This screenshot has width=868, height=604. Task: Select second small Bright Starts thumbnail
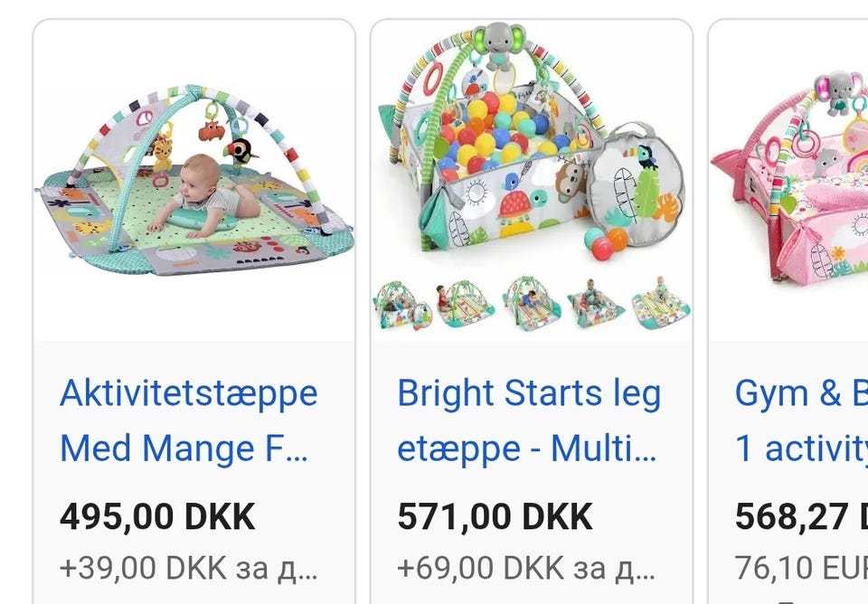465,304
